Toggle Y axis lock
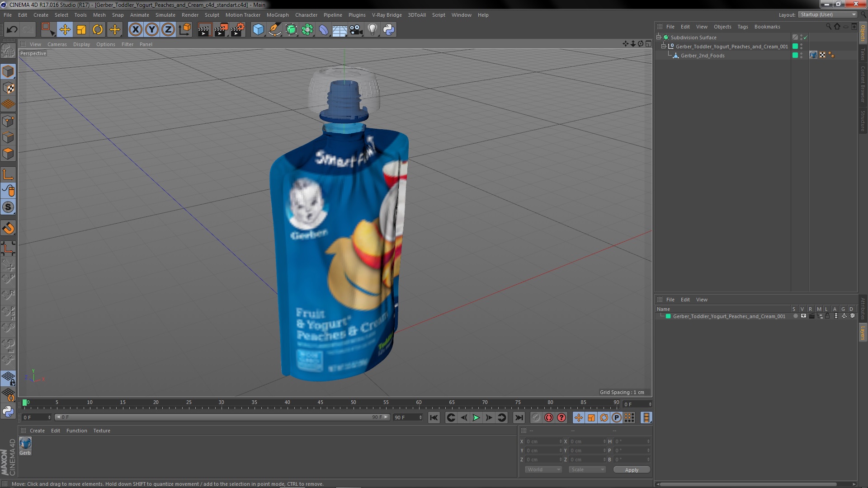This screenshot has width=868, height=488. [x=152, y=30]
